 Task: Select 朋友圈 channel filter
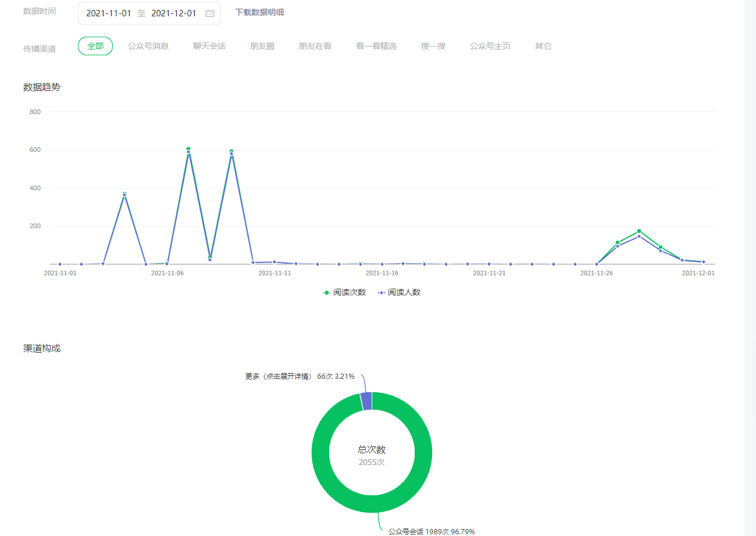tap(262, 46)
